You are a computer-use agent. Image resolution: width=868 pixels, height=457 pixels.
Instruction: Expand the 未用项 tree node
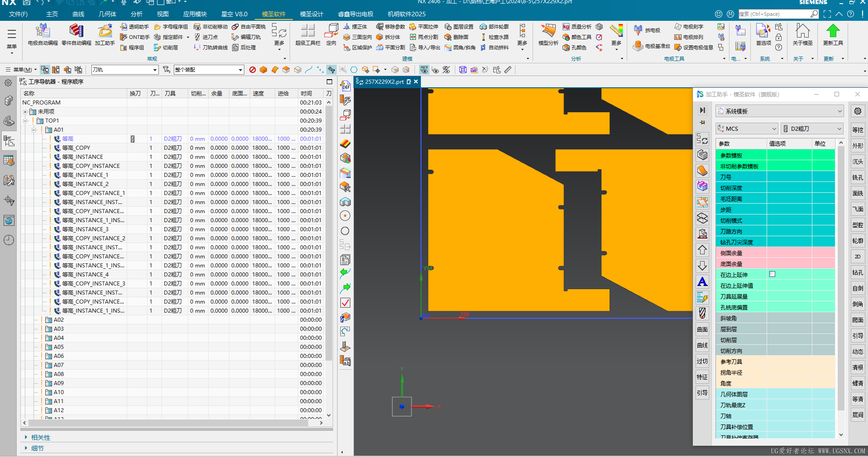click(x=25, y=112)
